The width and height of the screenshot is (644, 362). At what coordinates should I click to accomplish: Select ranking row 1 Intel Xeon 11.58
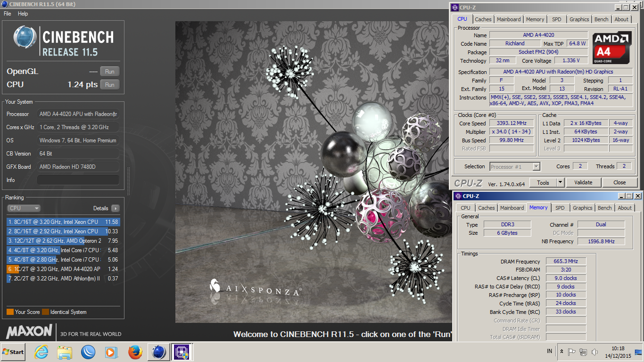click(63, 222)
